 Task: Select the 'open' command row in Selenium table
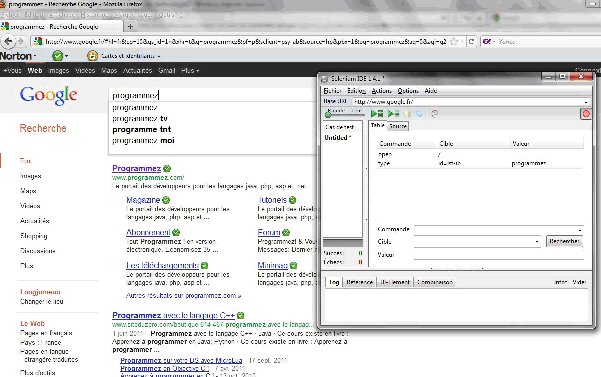pyautogui.click(x=479, y=154)
